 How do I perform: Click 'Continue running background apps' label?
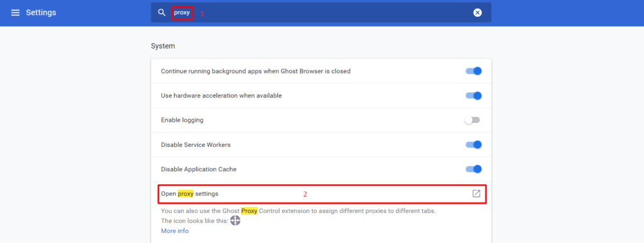click(x=255, y=71)
